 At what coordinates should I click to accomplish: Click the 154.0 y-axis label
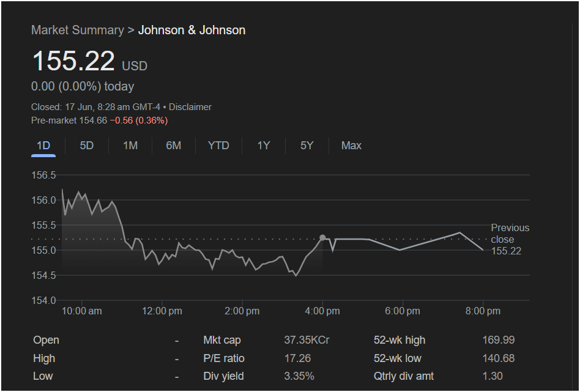click(x=43, y=301)
